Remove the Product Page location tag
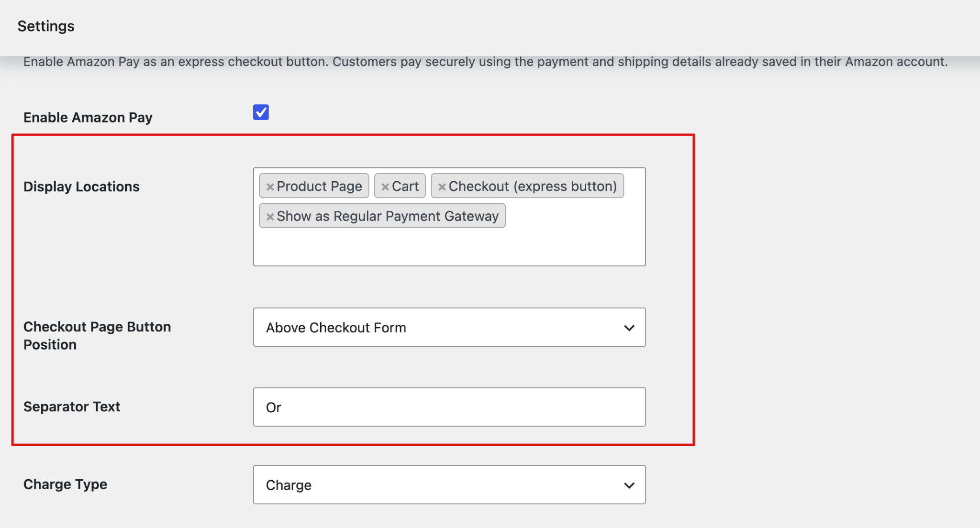 (270, 187)
